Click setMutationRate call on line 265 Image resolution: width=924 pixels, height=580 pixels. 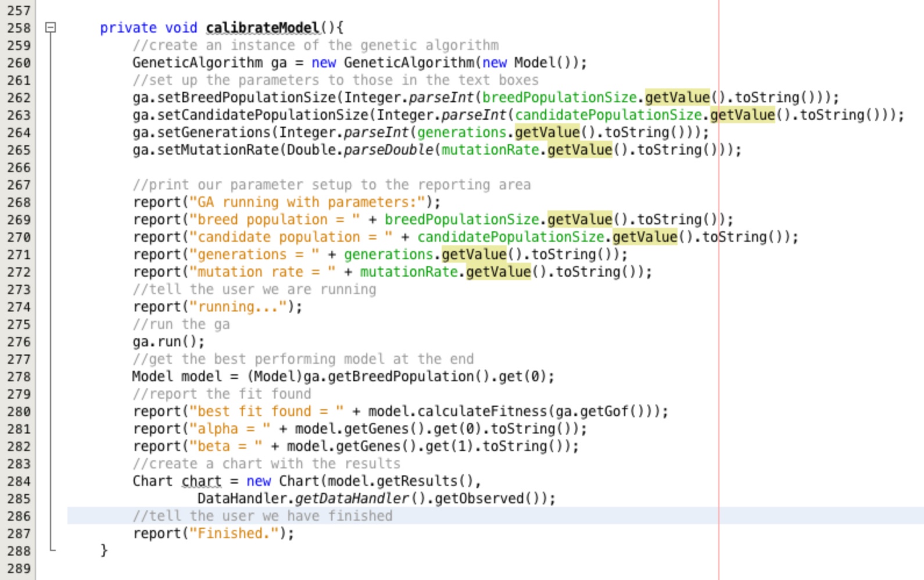[x=218, y=150]
